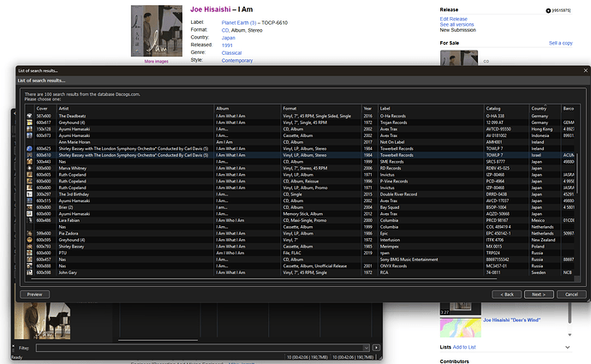Select the Ruth Copeland P-Vine Records row

(x=300, y=182)
